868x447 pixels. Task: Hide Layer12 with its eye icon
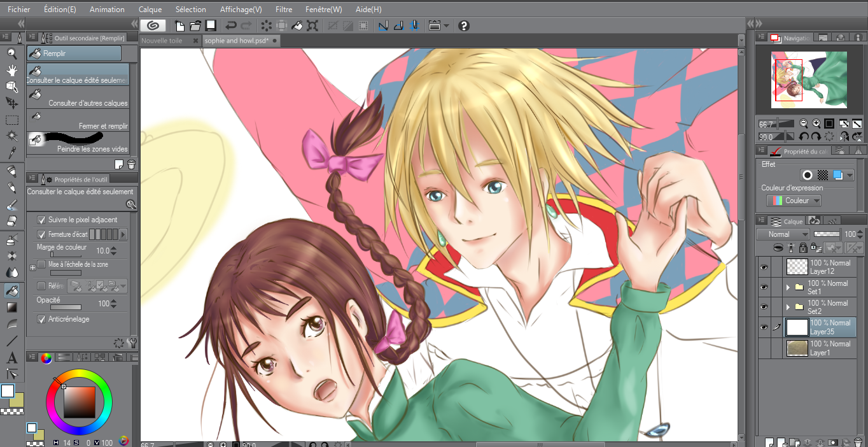coord(764,267)
